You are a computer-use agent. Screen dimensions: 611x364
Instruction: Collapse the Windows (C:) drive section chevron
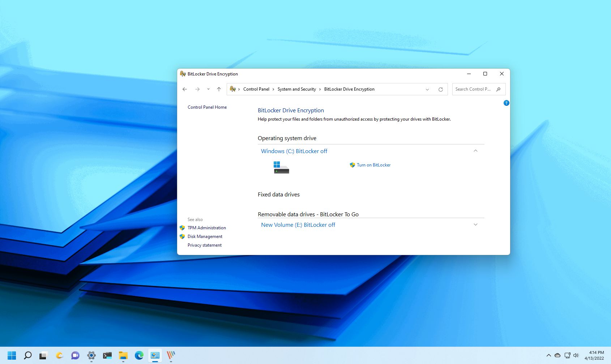pyautogui.click(x=475, y=151)
